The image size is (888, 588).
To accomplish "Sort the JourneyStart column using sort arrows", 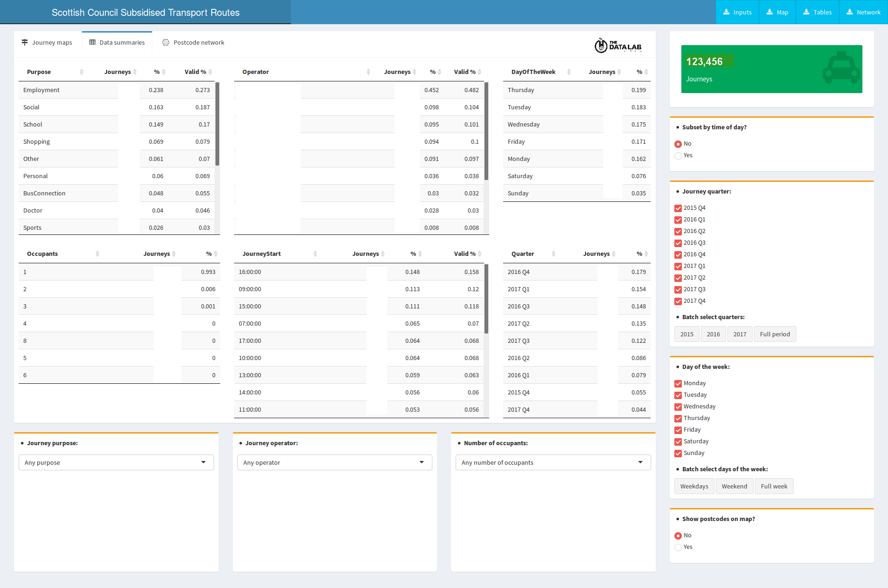I will click(x=315, y=254).
